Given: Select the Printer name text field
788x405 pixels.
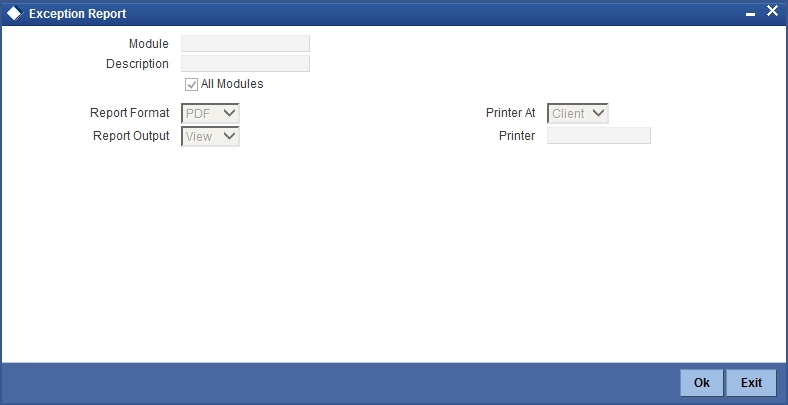Looking at the screenshot, I should (x=599, y=136).
